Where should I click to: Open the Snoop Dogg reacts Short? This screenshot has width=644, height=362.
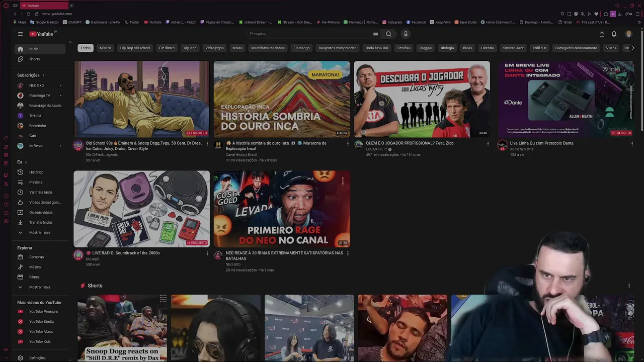[122, 328]
